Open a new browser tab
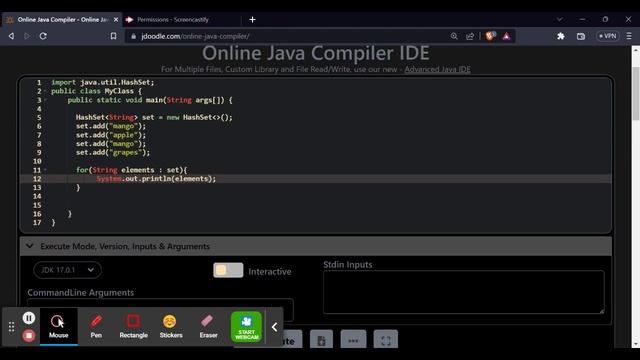 [252, 20]
